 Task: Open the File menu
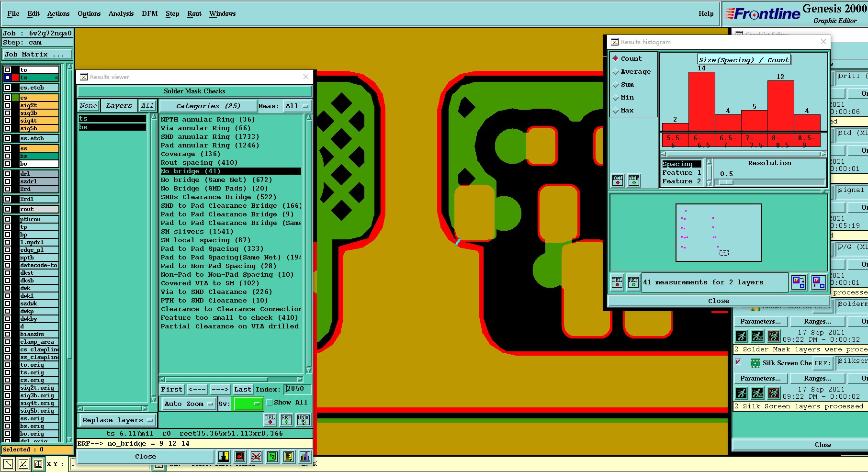pyautogui.click(x=13, y=13)
